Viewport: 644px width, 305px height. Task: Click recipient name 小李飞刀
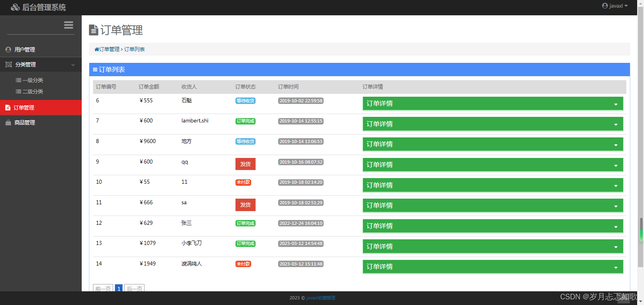coord(192,243)
